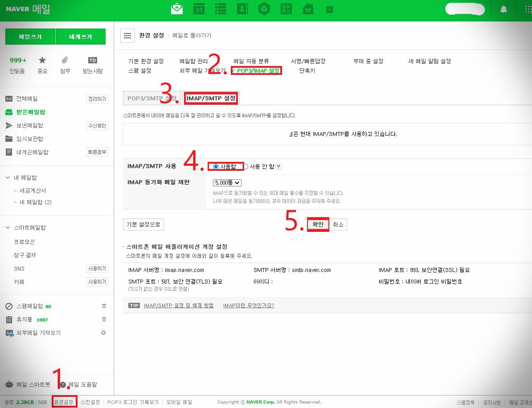The image size is (532, 408).
Task: Empty 휴지통 with its trash icon
Action: pos(104,319)
